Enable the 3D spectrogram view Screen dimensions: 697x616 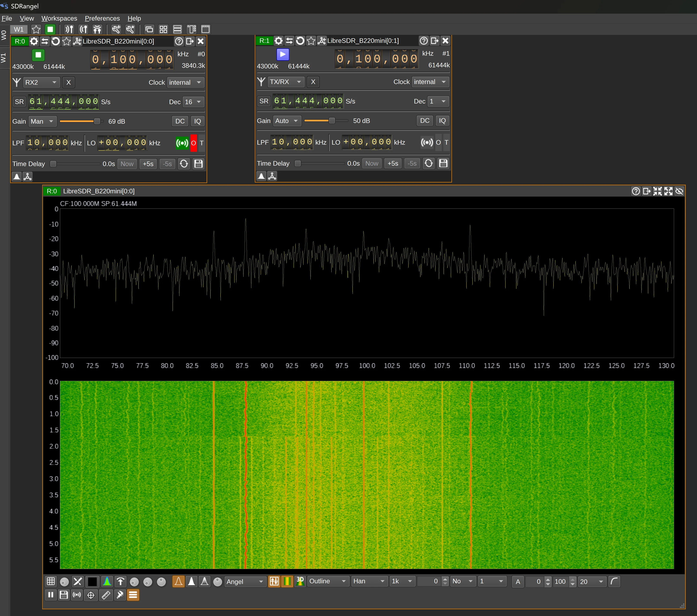(300, 581)
